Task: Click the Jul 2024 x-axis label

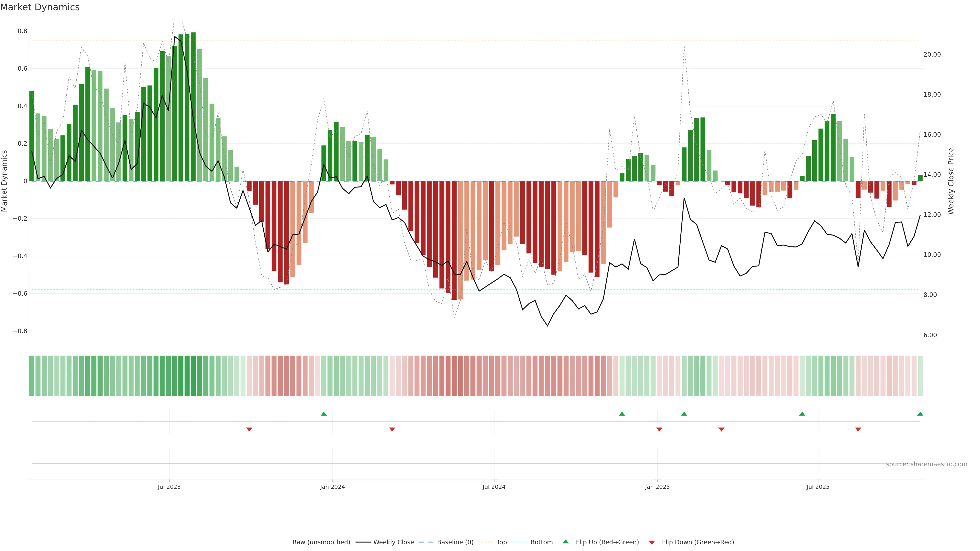Action: 494,487
